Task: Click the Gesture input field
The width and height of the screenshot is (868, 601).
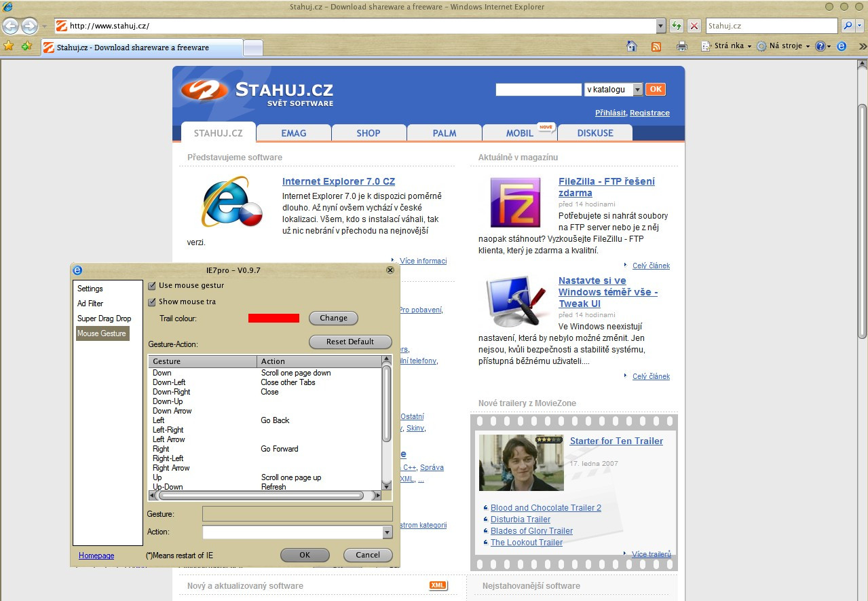Action: [x=297, y=513]
